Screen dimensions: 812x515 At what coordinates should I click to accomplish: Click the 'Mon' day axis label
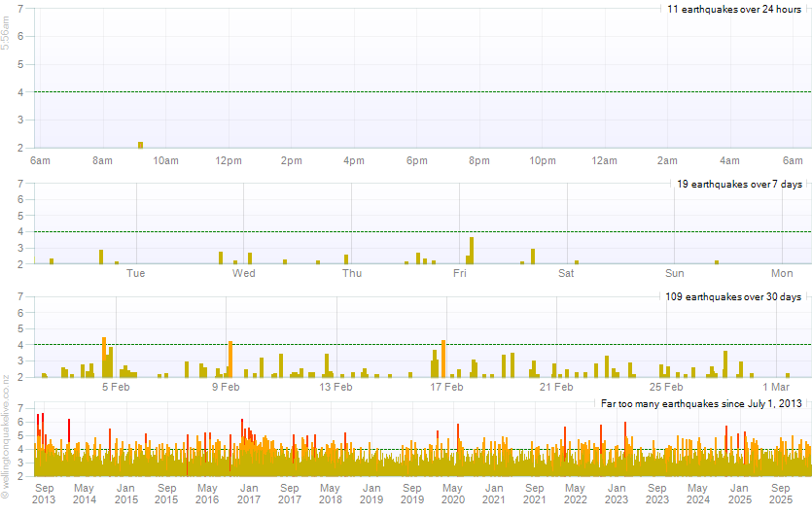[x=783, y=273]
